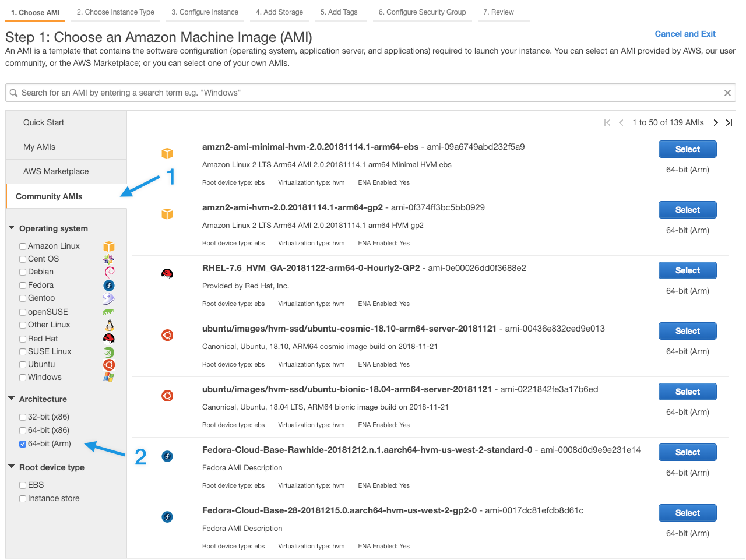
Task: Open the My AMIs section
Action: pyautogui.click(x=66, y=147)
